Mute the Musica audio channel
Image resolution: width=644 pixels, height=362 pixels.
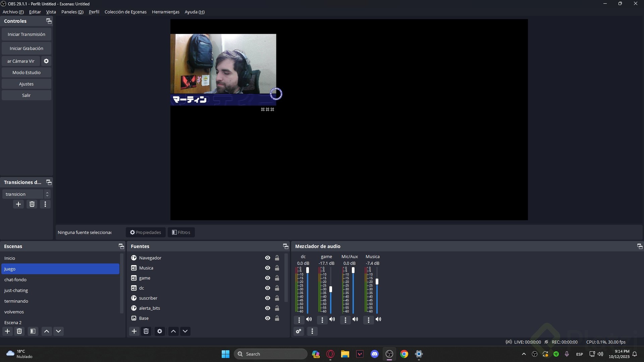coord(378,319)
